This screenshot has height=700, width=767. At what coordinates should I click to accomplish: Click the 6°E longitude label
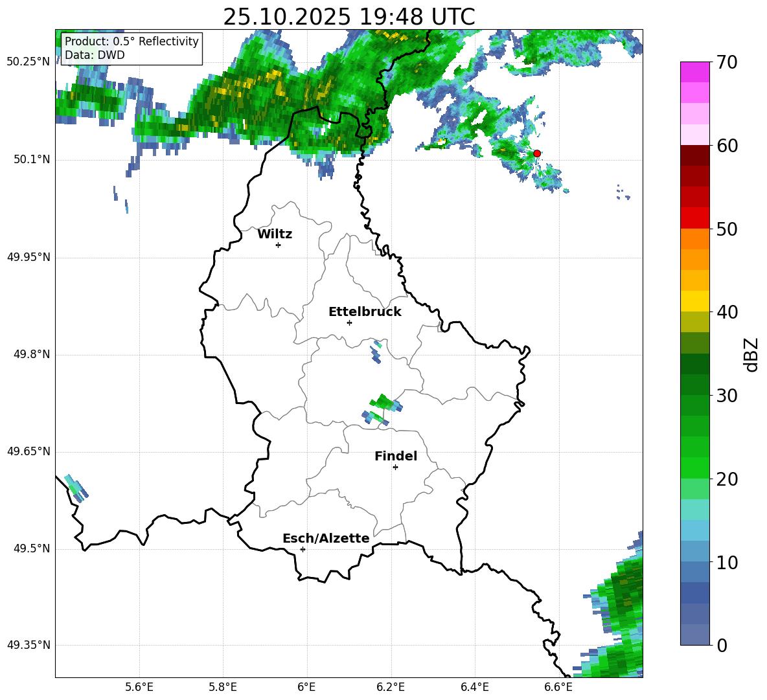[x=306, y=687]
